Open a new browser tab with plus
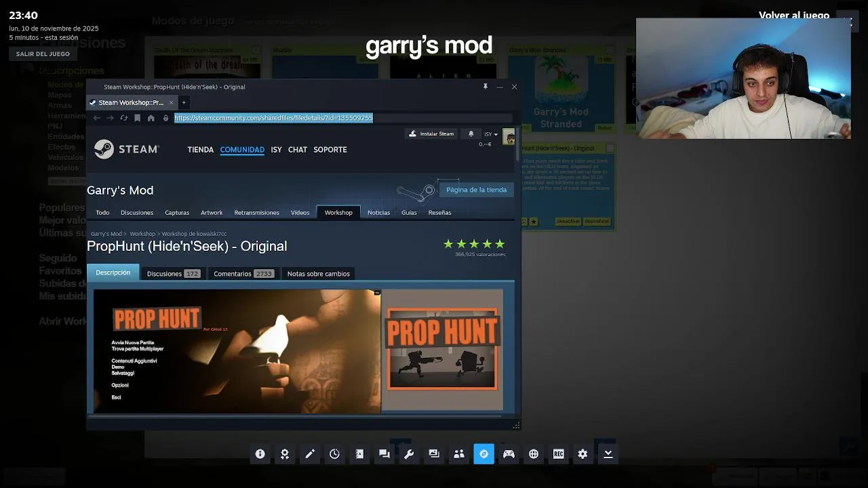Viewport: 868px width, 488px height. 183,102
